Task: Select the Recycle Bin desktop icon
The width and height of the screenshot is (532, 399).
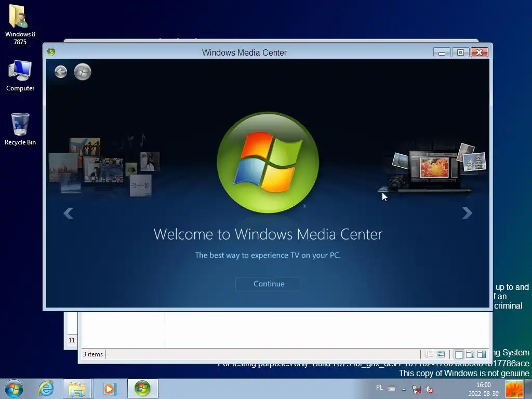Action: (20, 129)
